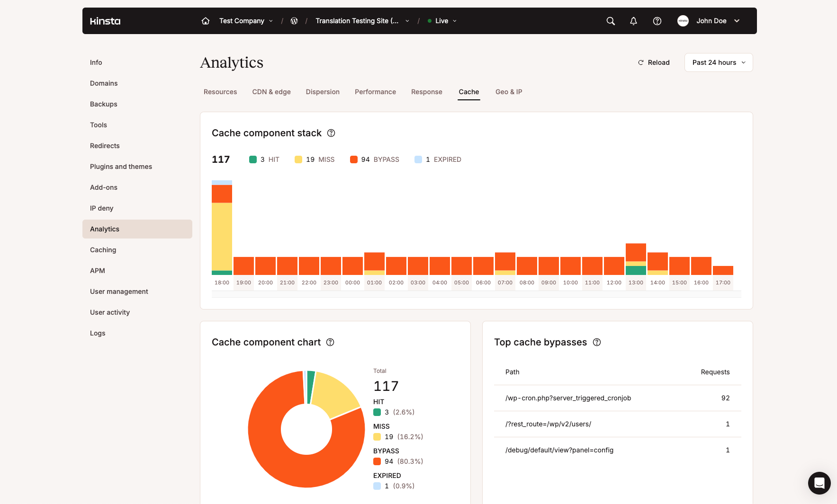Open the search magnifier icon
The image size is (837, 504).
click(x=611, y=21)
